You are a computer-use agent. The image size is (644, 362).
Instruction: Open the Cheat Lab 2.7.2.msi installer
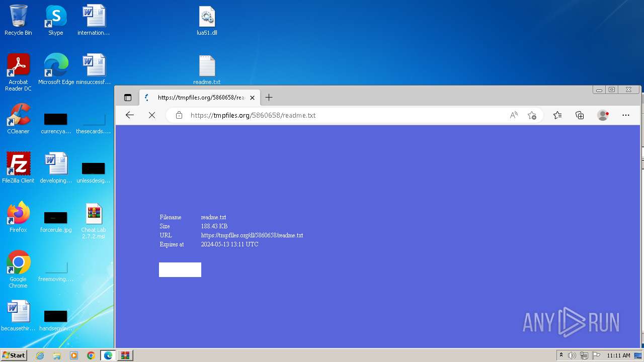(94, 220)
